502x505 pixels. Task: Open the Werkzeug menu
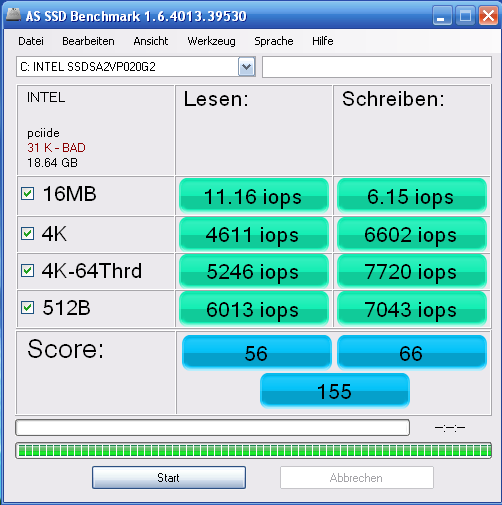211,41
